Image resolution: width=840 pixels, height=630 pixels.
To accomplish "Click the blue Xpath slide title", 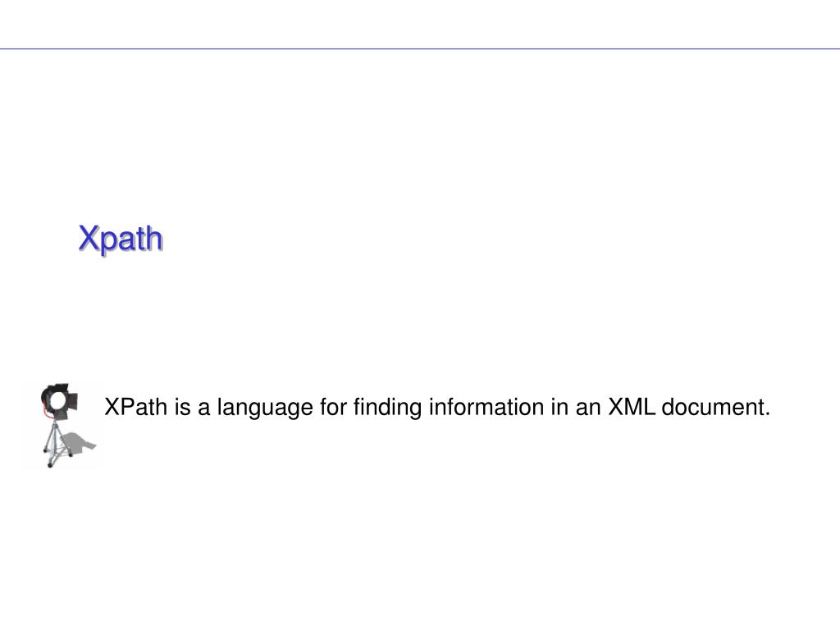I will (x=120, y=239).
